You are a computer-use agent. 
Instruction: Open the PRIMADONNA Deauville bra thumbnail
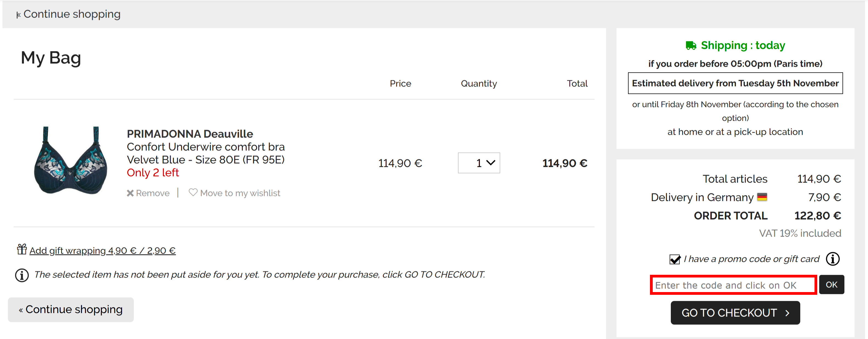click(71, 160)
